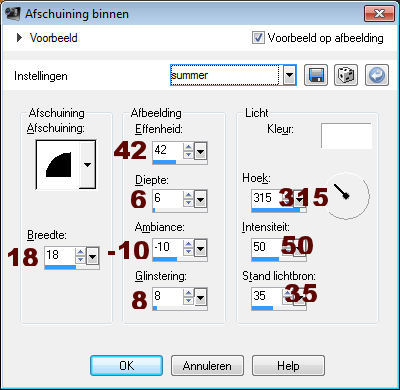Decrease Diepte with the down spinner arrow
The height and width of the screenshot is (390, 400).
click(188, 203)
